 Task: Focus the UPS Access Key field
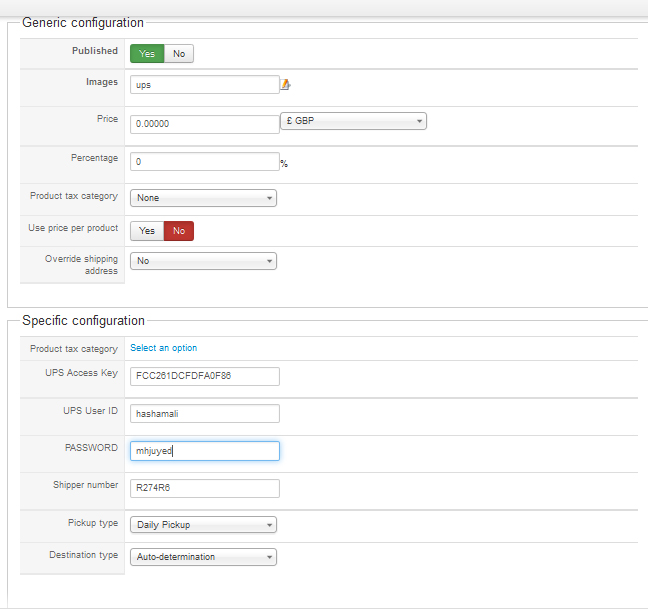[x=204, y=376]
